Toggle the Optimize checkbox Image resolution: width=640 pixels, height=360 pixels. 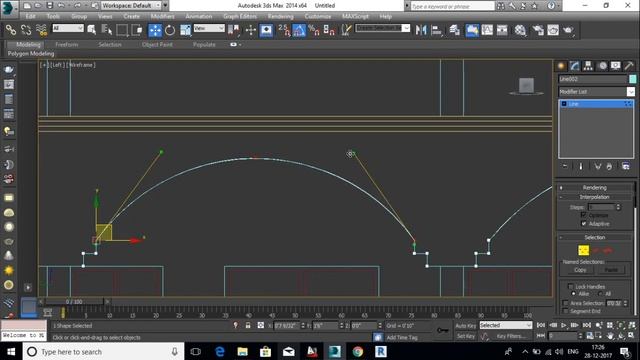pos(583,215)
